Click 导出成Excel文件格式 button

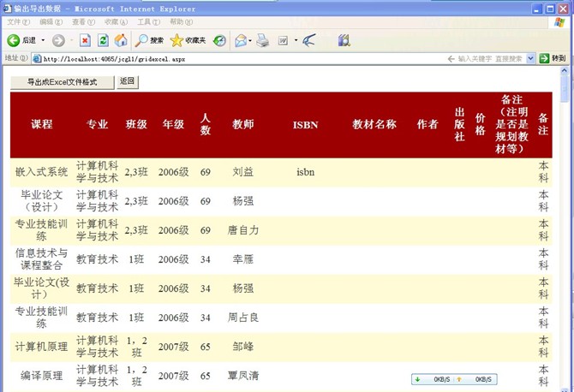[x=63, y=82]
